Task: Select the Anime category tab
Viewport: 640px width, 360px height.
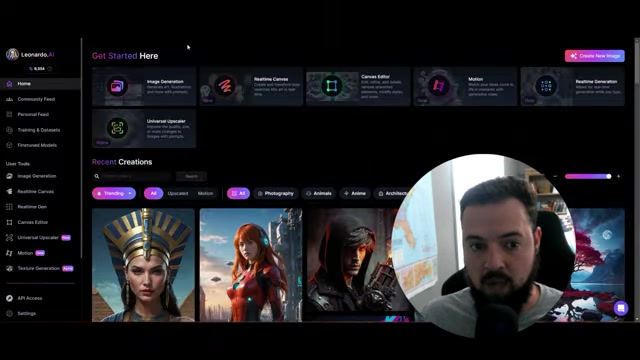Action: tap(355, 193)
